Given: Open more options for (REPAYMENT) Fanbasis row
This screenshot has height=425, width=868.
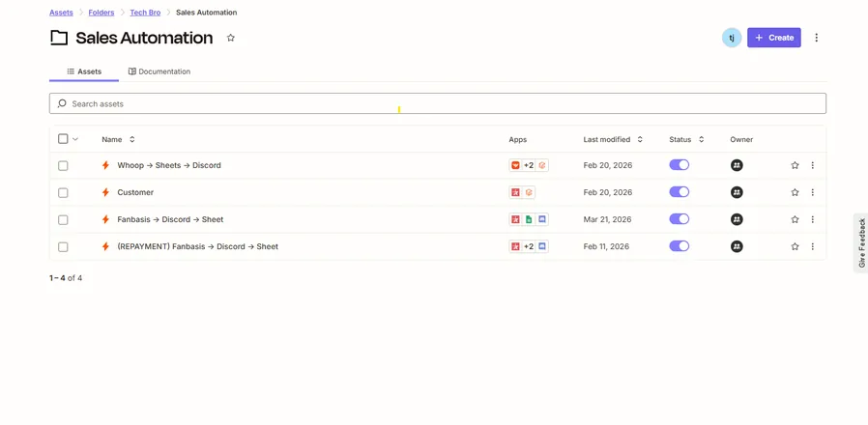Looking at the screenshot, I should [813, 246].
